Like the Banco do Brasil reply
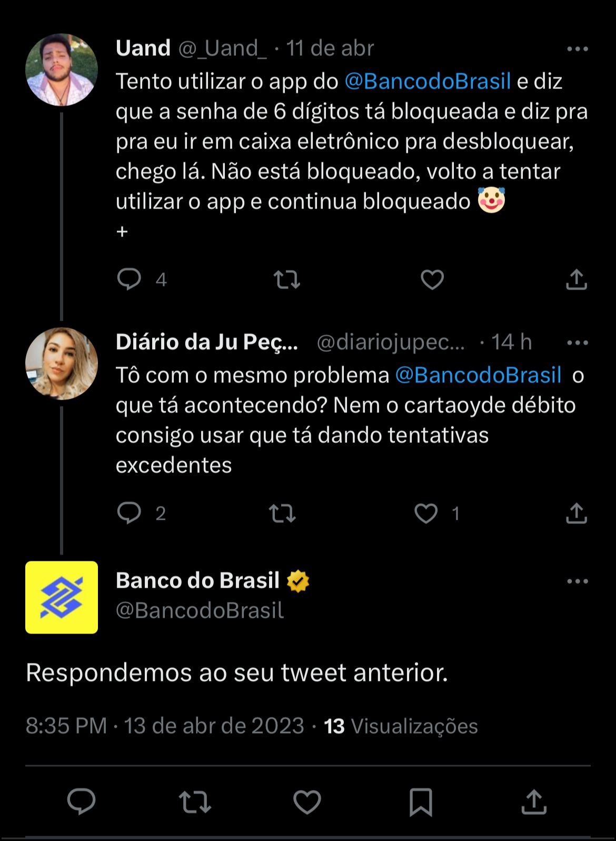Viewport: 616px width, 841px height. (x=307, y=802)
